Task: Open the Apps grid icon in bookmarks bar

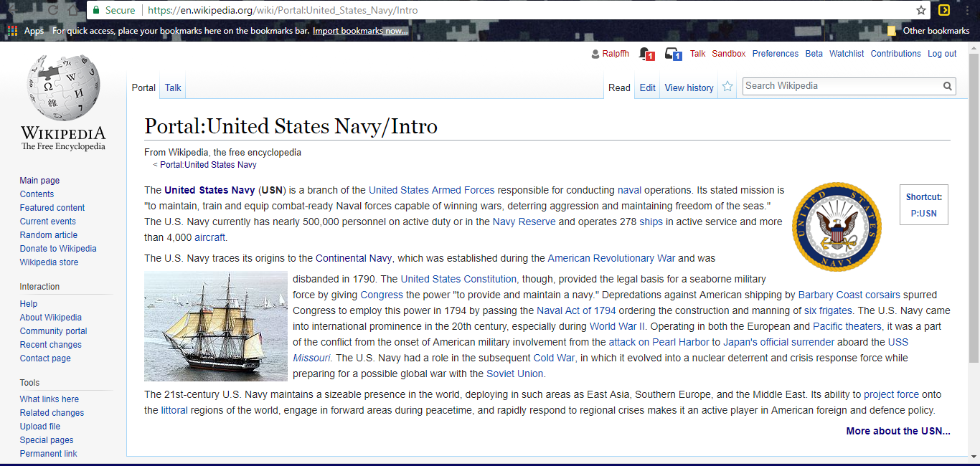Action: (12, 31)
